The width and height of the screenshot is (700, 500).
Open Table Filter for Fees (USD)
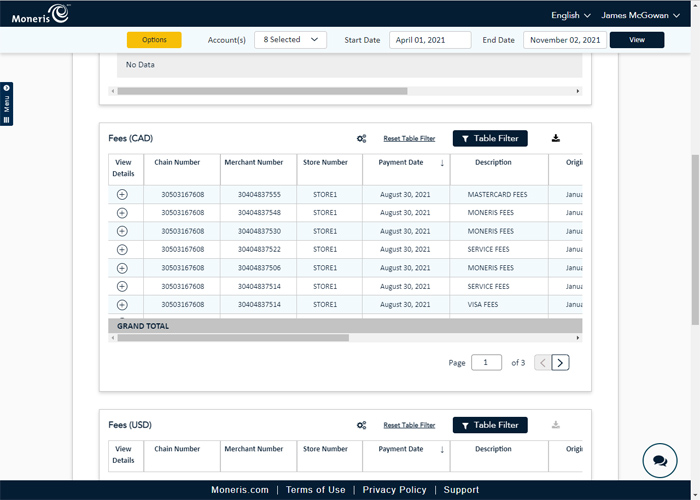click(490, 425)
